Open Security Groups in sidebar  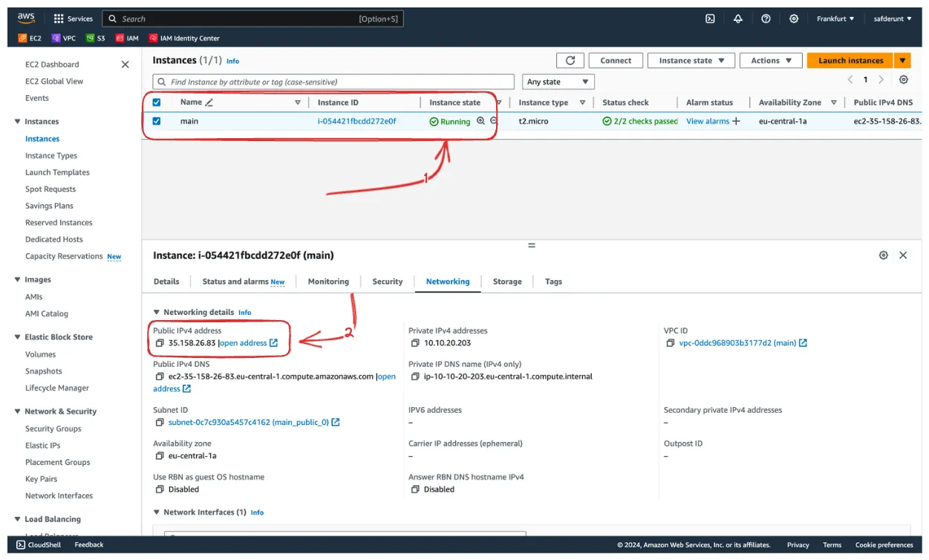coord(53,429)
